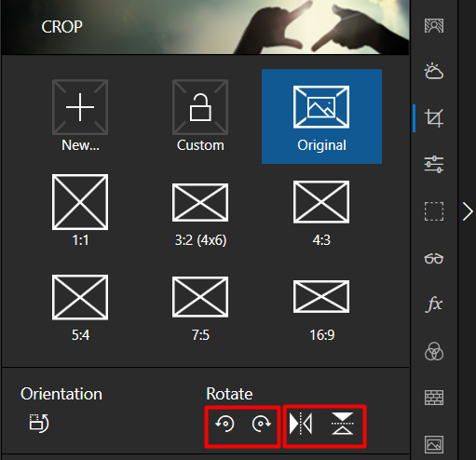Toggle crop orientation icon
The image size is (476, 460).
click(39, 423)
